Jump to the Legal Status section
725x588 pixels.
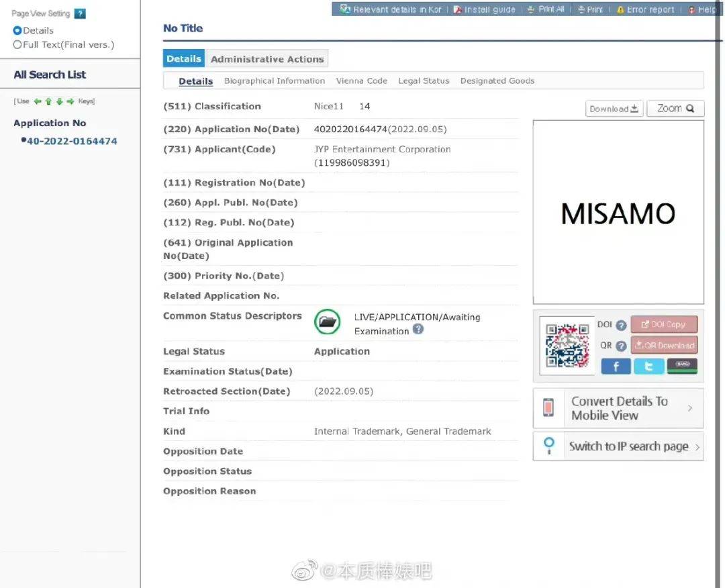coord(424,81)
